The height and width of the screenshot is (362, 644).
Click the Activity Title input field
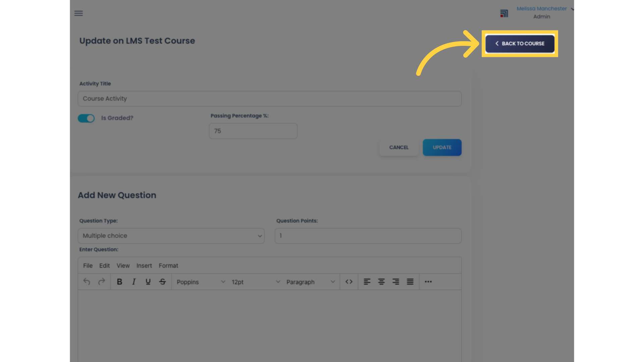pos(270,99)
